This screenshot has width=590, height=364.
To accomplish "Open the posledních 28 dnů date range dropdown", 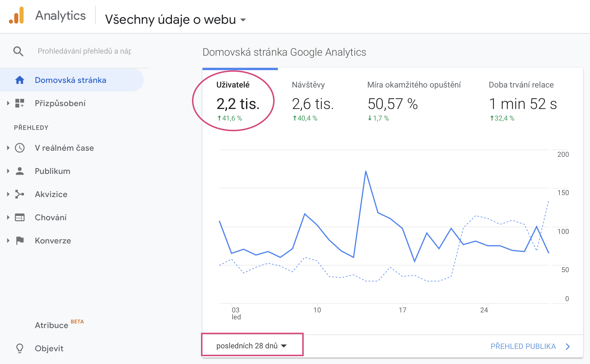I will [x=251, y=346].
